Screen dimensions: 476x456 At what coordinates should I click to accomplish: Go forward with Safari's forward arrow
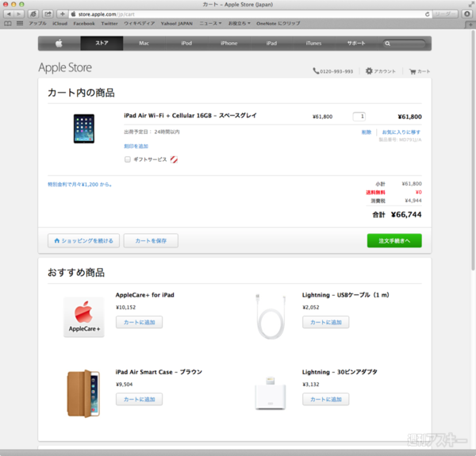click(19, 14)
